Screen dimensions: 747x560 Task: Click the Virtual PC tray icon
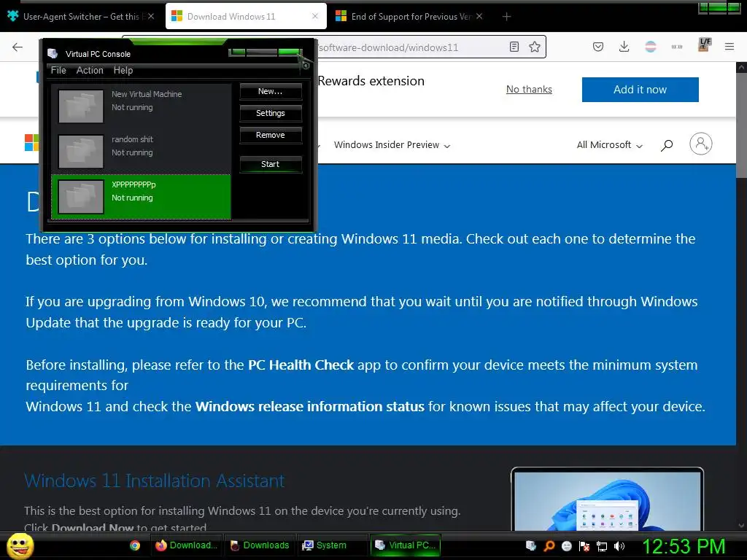tap(531, 545)
